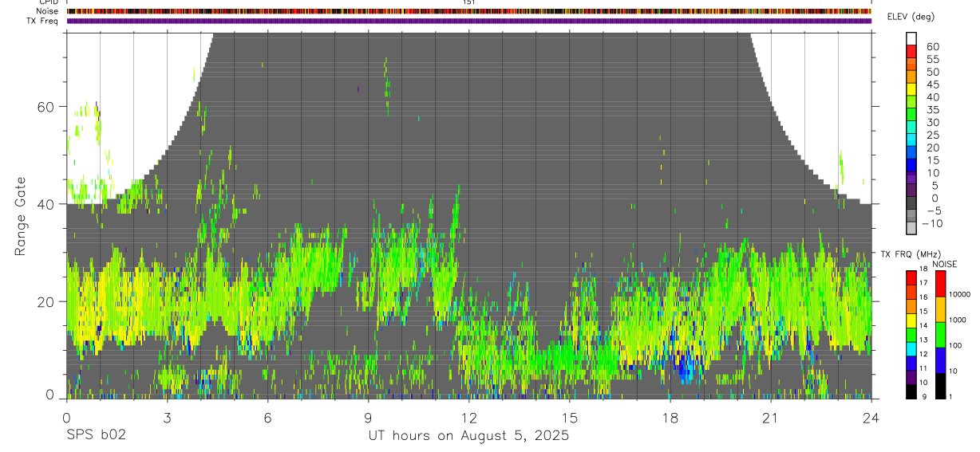Select the red top segment of the TX FRQ bar
Viewport: 980px width, 452px height.
click(911, 277)
